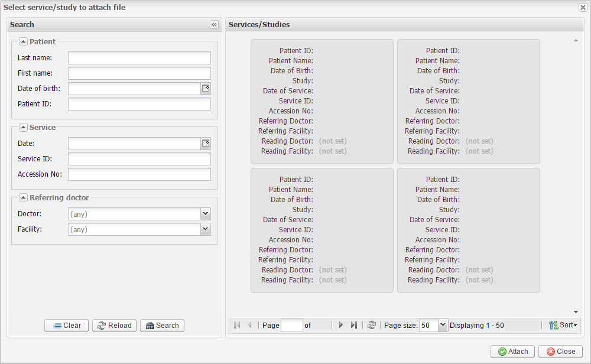Open the Date of birth calendar picker
Viewport: 591px width, 364px height.
[206, 89]
